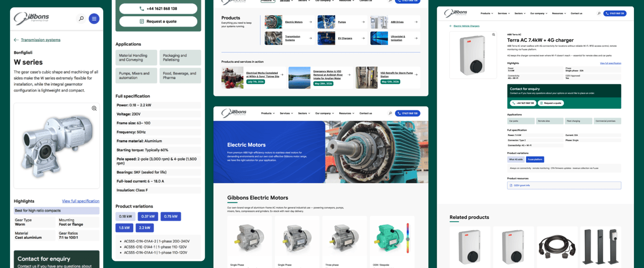644x268 pixels.
Task: Click the arrow on the ABB Drives card
Action: click(x=416, y=22)
